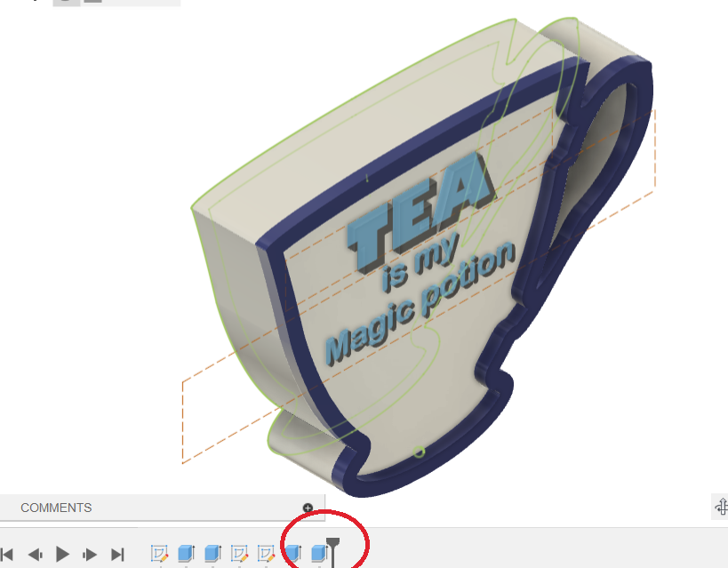Screen dimensions: 728x568
Task: Select the second sketch icon in timeline
Action: (x=239, y=554)
